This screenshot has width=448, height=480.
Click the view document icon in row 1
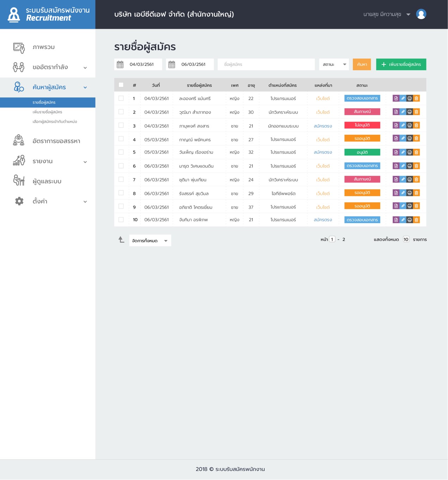396,98
